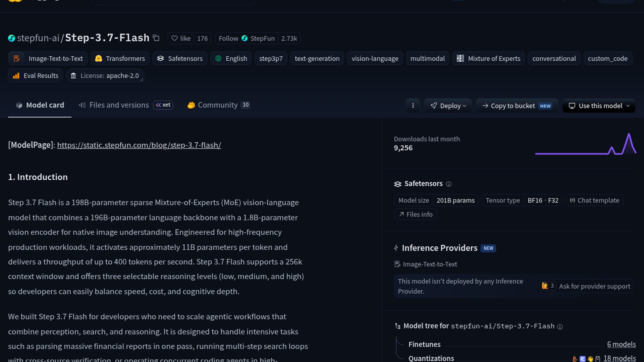
Task: Open the Eval Results tag
Action: tap(35, 75)
